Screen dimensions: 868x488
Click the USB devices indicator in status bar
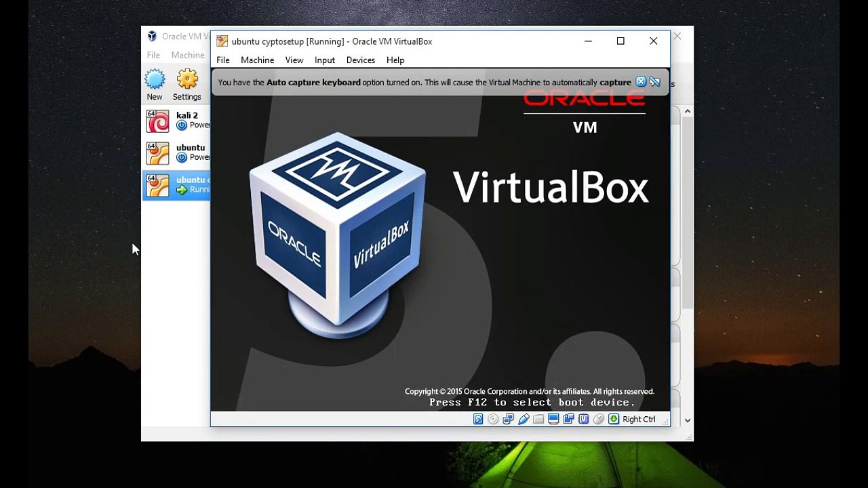(524, 420)
